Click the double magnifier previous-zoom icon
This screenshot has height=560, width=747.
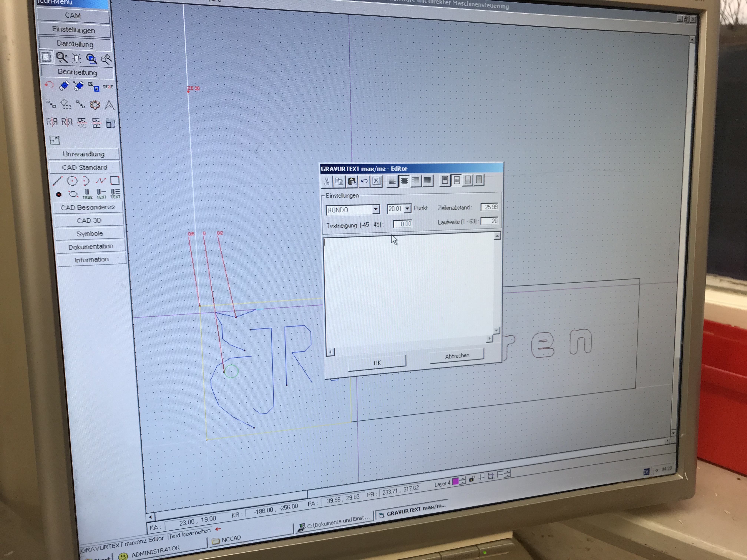(106, 59)
